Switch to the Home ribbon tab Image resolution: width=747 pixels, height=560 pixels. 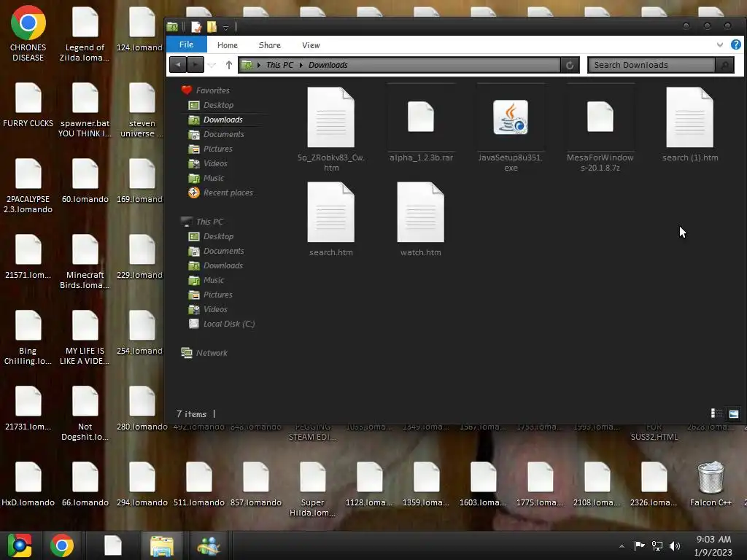coord(228,45)
